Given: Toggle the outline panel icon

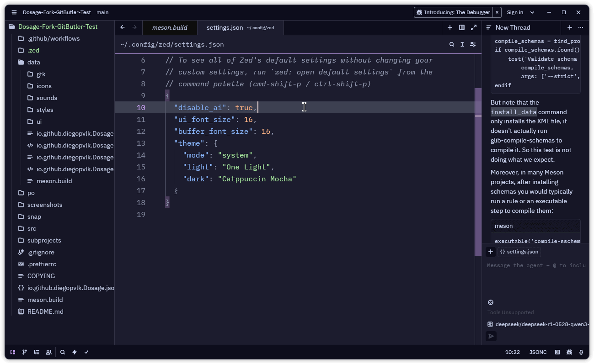Looking at the screenshot, I should [37, 352].
